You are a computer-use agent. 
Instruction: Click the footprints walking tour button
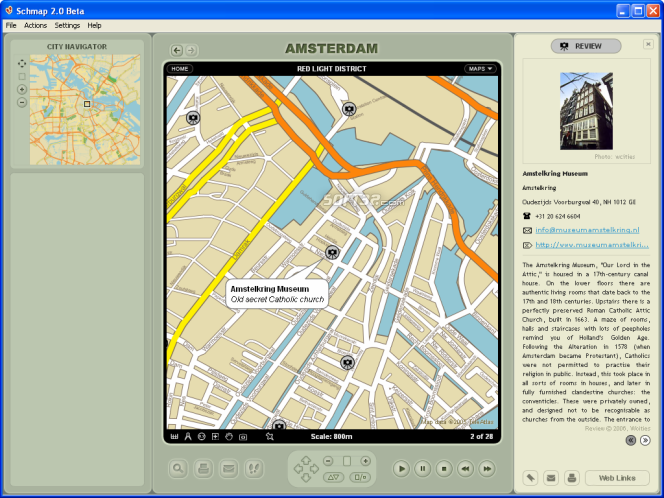254,469
